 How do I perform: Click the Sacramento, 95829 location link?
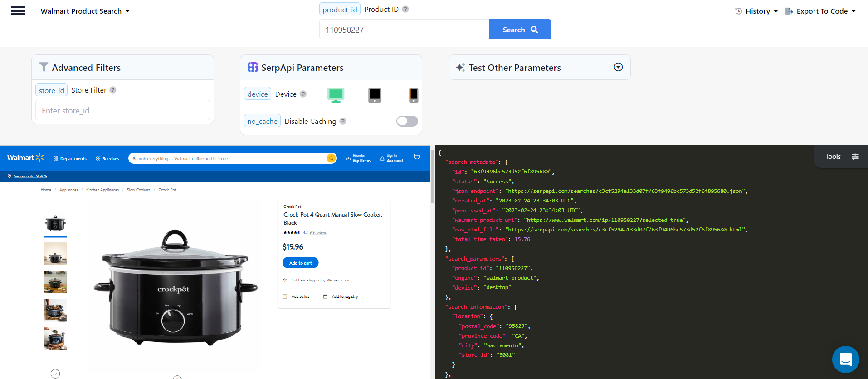(x=30, y=176)
